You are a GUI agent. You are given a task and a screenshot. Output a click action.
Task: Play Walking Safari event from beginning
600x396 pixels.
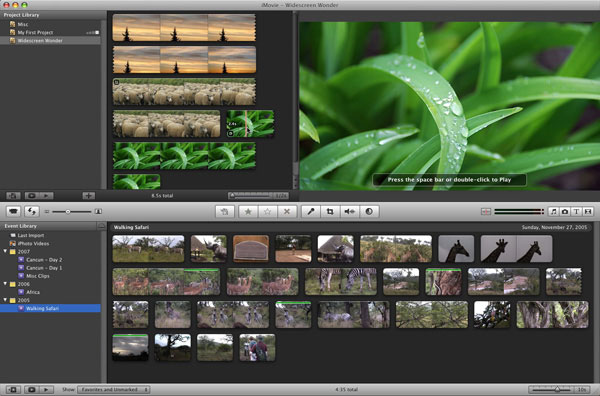pyautogui.click(x=46, y=389)
